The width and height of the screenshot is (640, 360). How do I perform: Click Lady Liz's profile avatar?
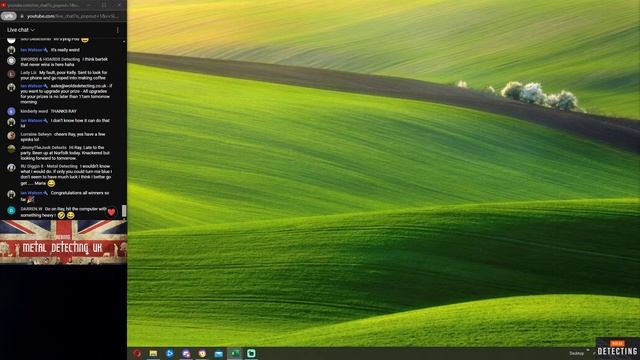click(x=11, y=74)
